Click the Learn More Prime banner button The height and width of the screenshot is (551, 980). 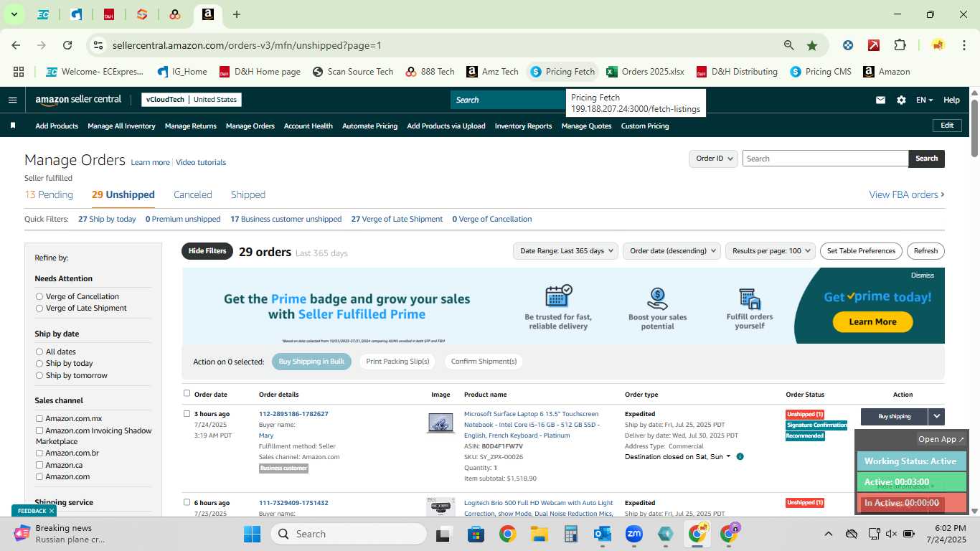[872, 322]
